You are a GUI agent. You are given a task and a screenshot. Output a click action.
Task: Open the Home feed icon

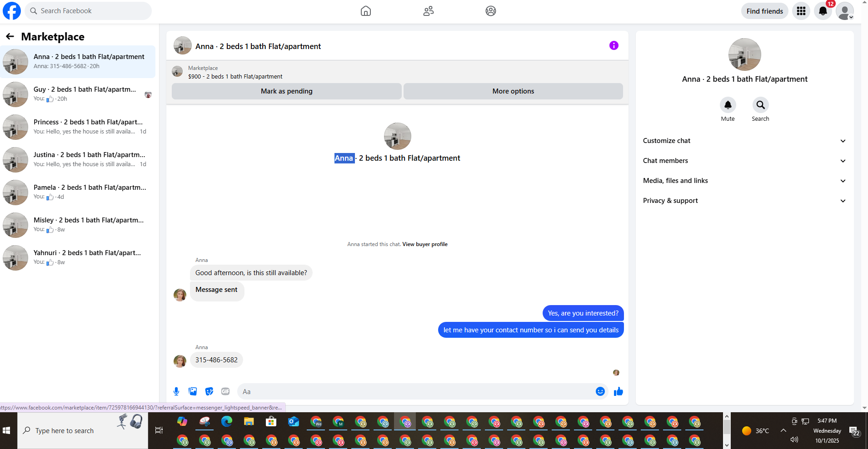click(x=366, y=11)
